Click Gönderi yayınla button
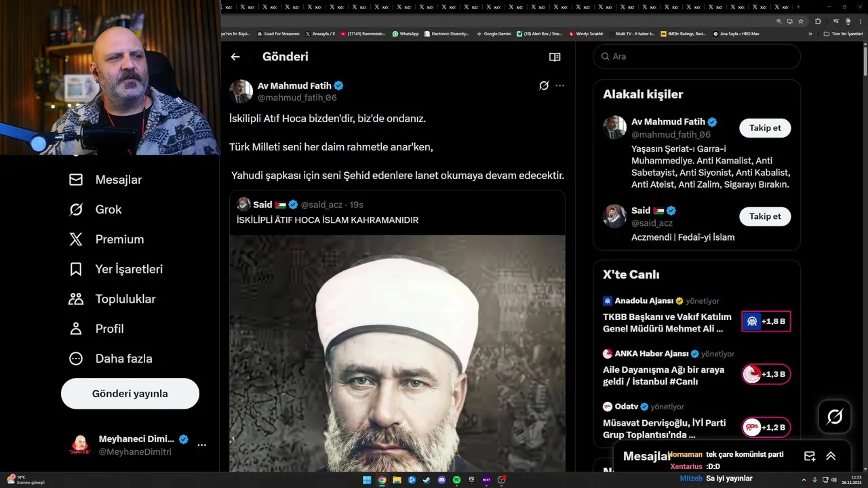Viewport: 868px width, 488px height. [130, 394]
